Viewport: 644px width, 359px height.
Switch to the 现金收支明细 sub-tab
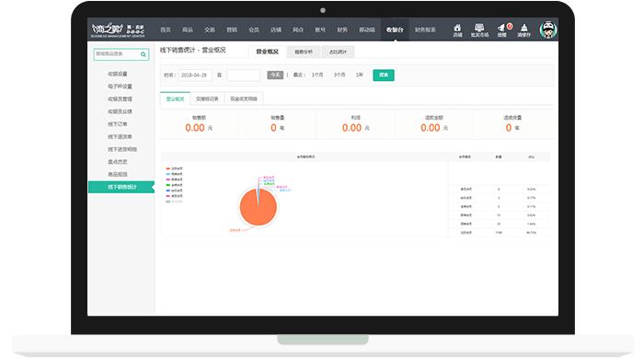tap(244, 98)
